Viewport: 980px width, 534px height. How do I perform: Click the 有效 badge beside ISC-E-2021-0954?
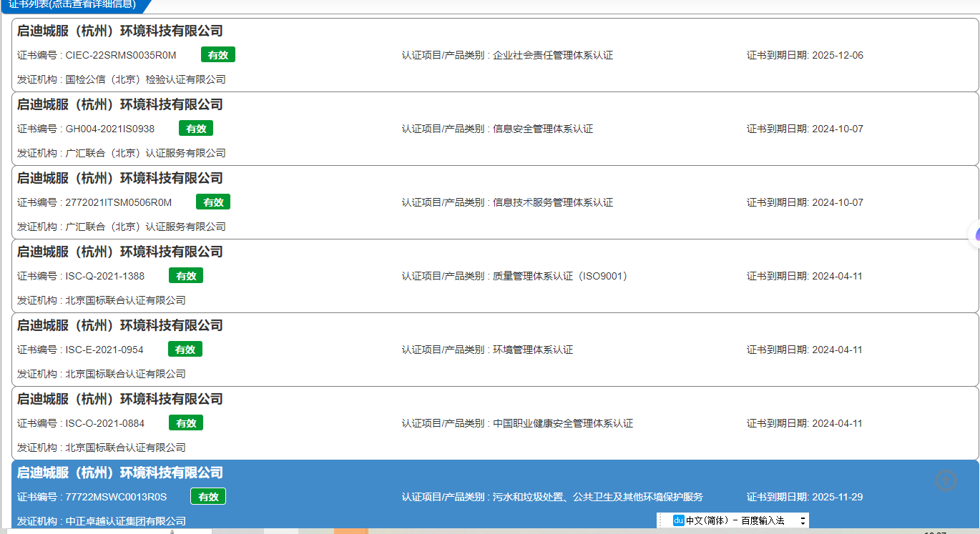(185, 350)
